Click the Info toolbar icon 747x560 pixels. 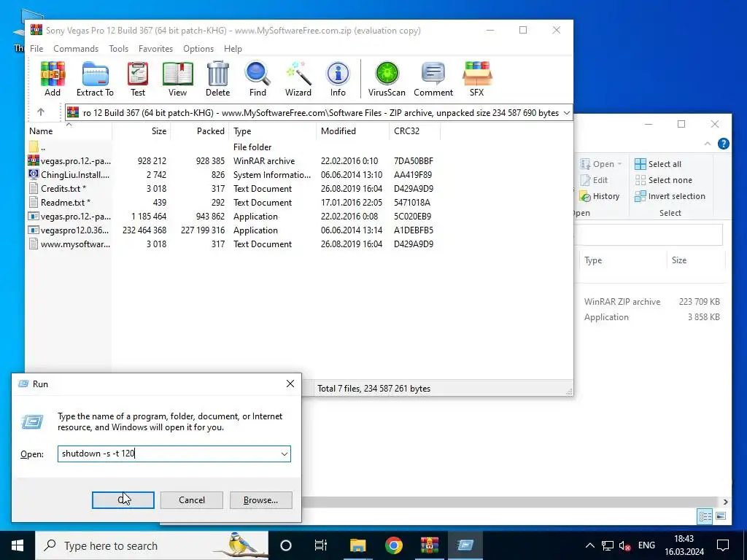click(338, 79)
